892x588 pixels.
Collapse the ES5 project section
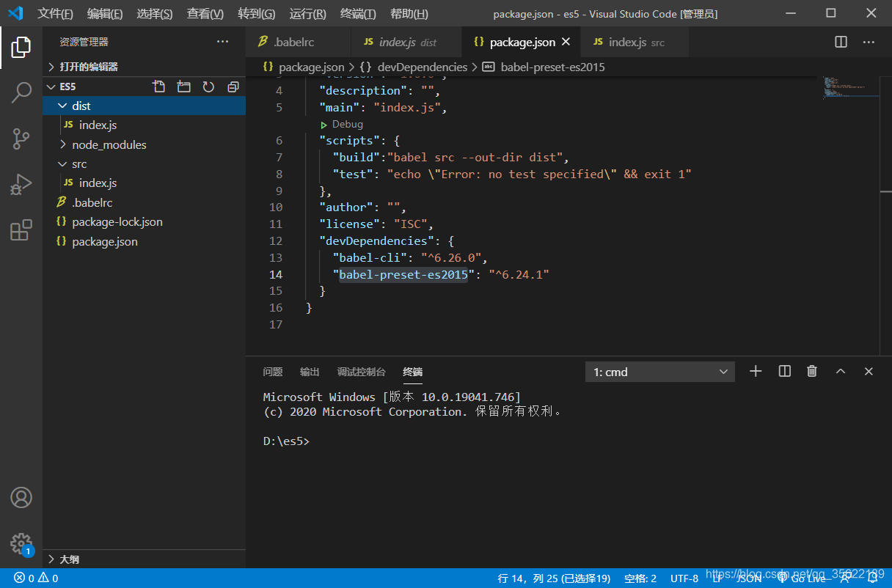51,87
